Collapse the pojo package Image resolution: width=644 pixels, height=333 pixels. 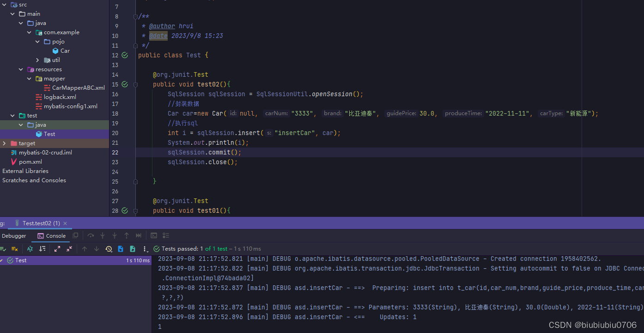coord(37,42)
